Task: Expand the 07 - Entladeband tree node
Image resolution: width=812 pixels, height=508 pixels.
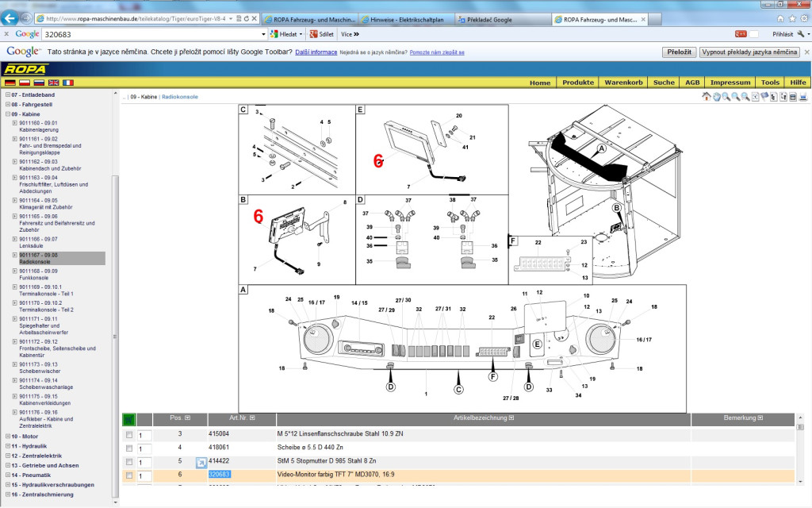Action: click(8, 95)
